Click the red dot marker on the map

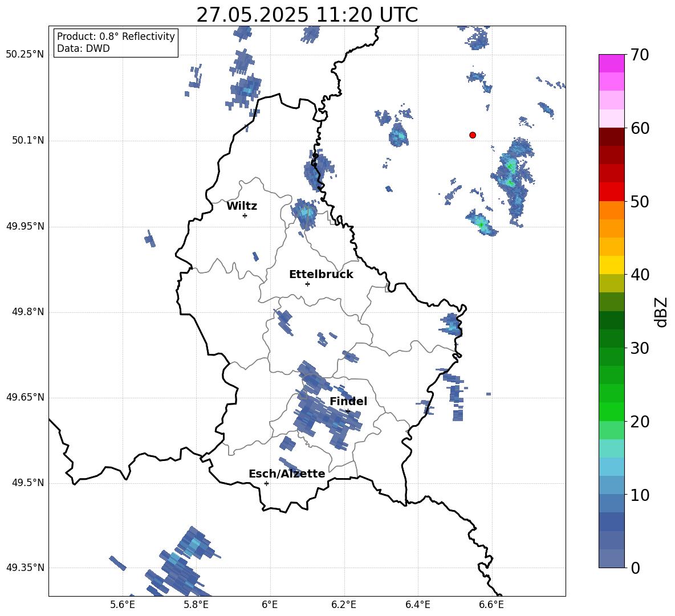[x=473, y=135]
